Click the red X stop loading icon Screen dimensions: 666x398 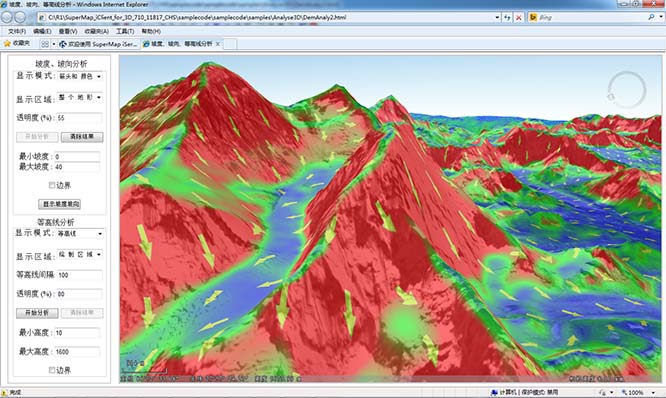point(519,17)
